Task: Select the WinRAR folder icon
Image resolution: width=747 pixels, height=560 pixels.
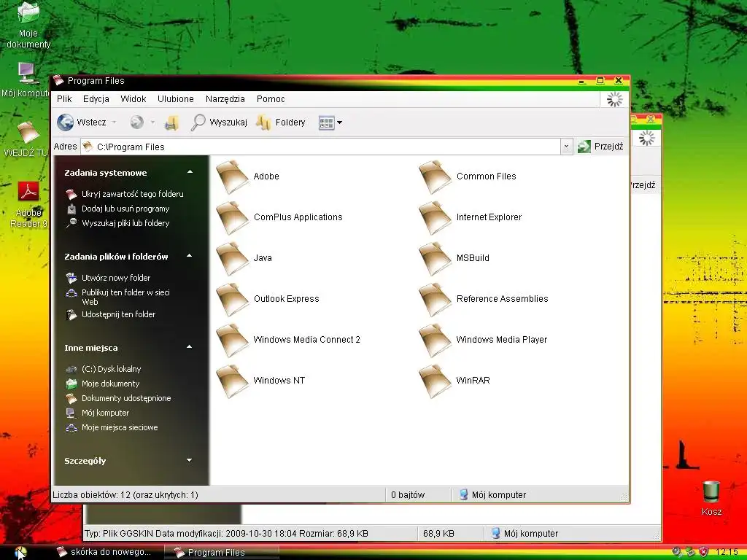Action: [x=435, y=381]
